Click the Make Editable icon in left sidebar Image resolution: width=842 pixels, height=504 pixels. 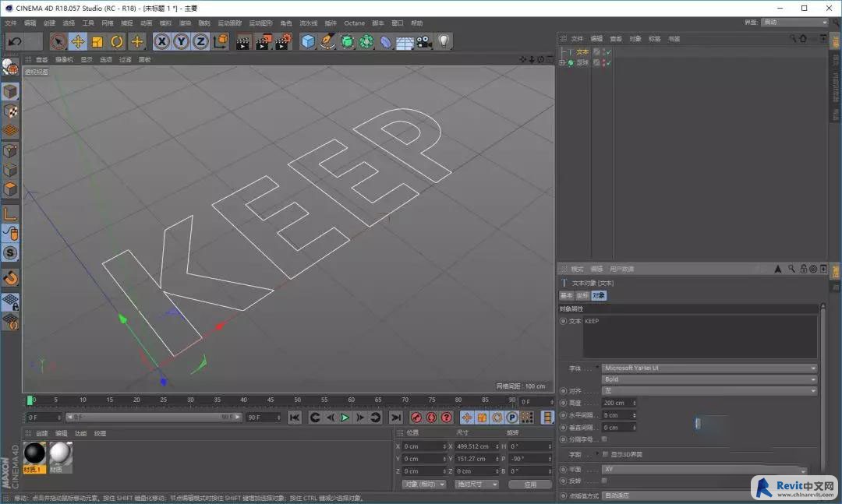pos(10,66)
